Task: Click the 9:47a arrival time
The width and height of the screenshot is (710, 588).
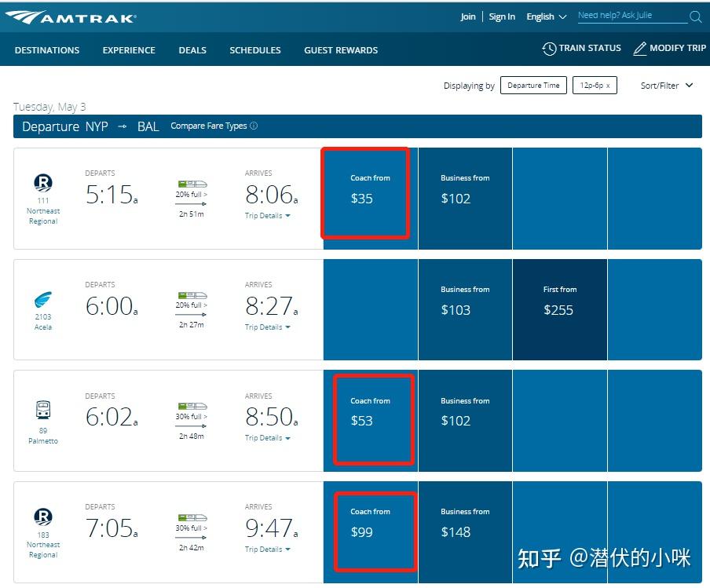Action: pyautogui.click(x=271, y=528)
